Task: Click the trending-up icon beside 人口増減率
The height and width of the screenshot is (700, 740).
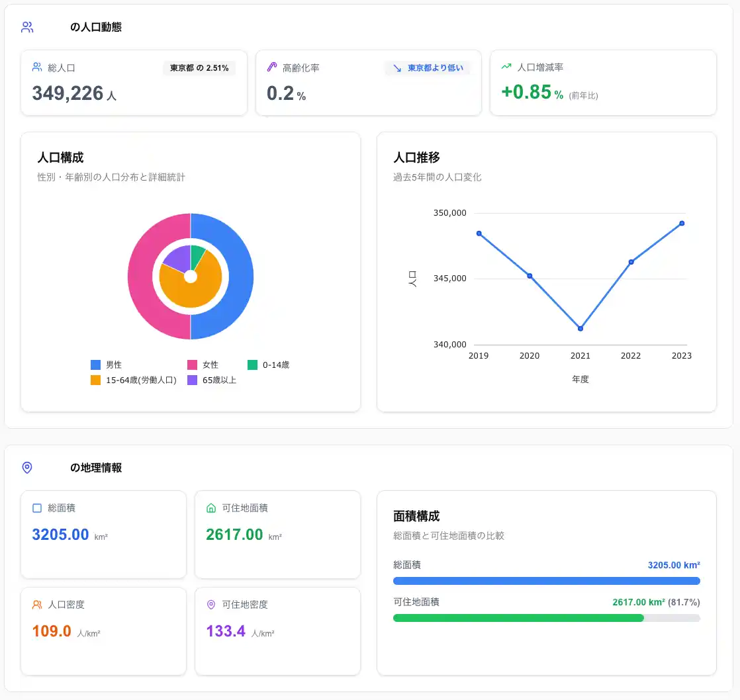Action: (506, 67)
